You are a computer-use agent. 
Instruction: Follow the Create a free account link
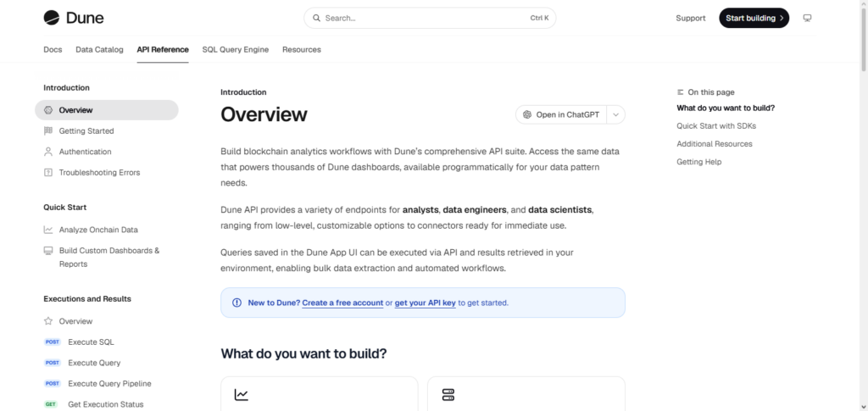tap(342, 303)
